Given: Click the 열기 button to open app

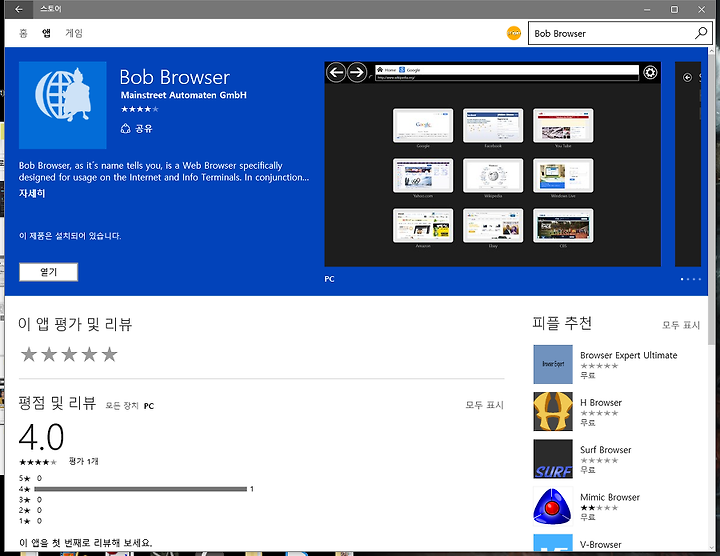Looking at the screenshot, I should click(48, 272).
